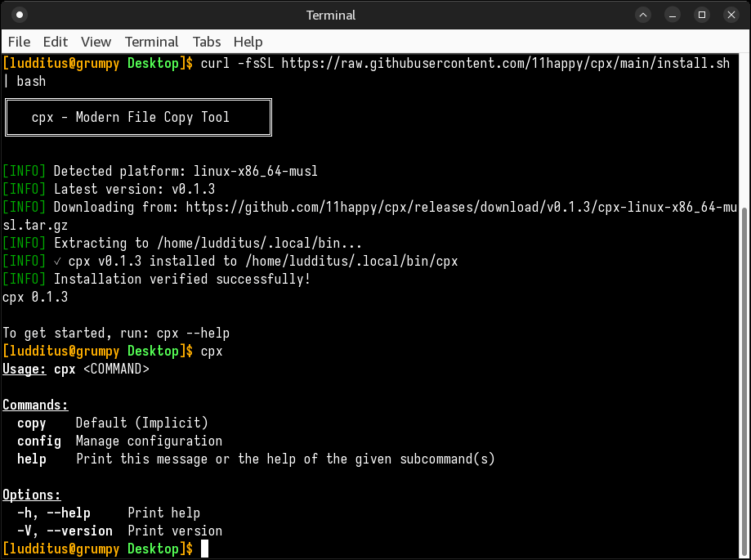
Task: Open the Terminal menu
Action: point(151,42)
